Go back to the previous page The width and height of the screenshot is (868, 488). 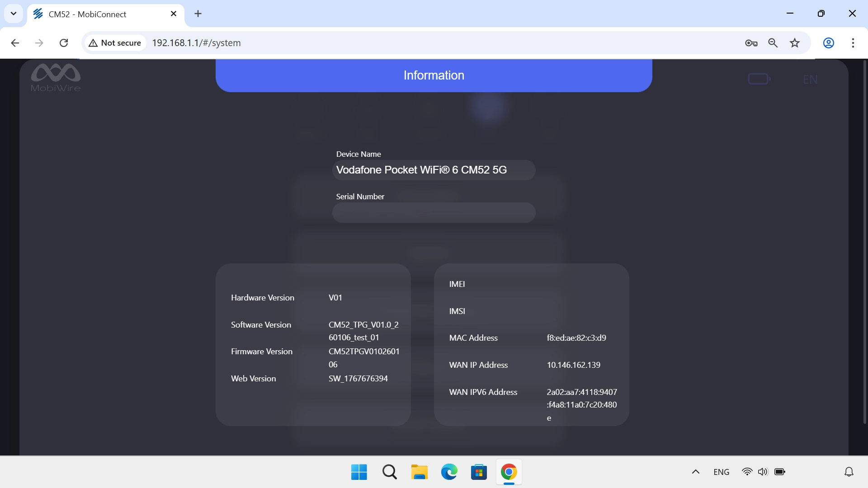(15, 42)
